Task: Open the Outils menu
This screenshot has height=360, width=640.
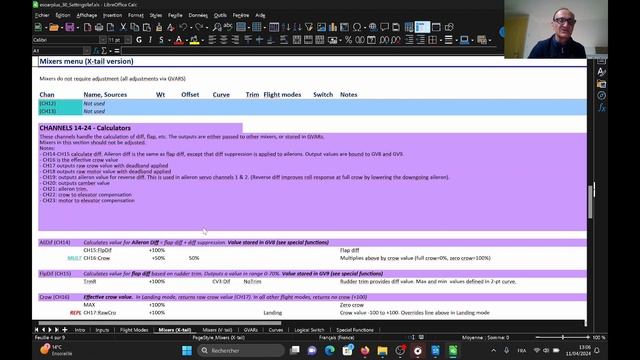Action: [x=220, y=15]
